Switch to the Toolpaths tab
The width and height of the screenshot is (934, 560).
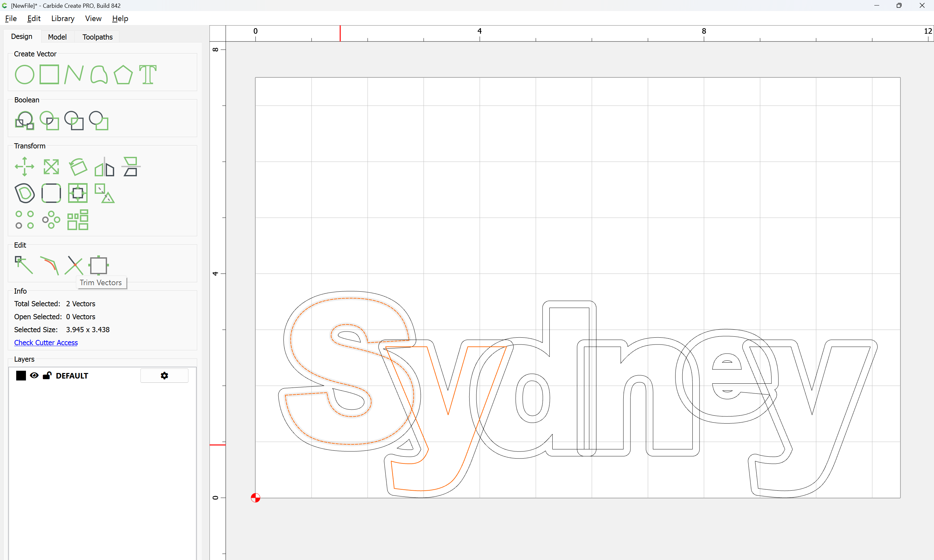97,37
